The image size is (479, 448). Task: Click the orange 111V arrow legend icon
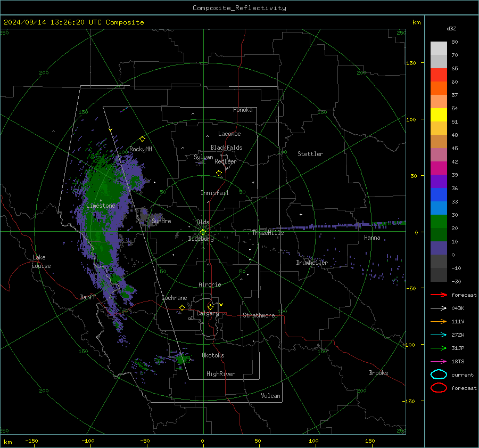(439, 321)
